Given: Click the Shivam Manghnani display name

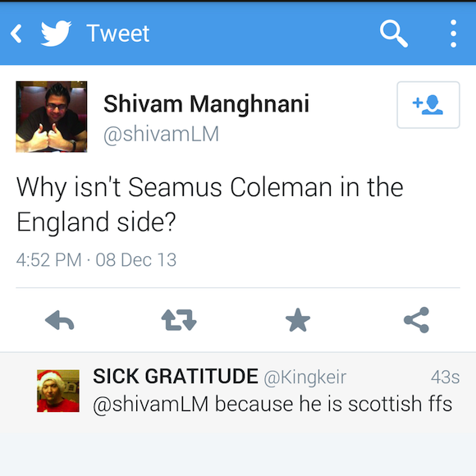Looking at the screenshot, I should (x=206, y=104).
